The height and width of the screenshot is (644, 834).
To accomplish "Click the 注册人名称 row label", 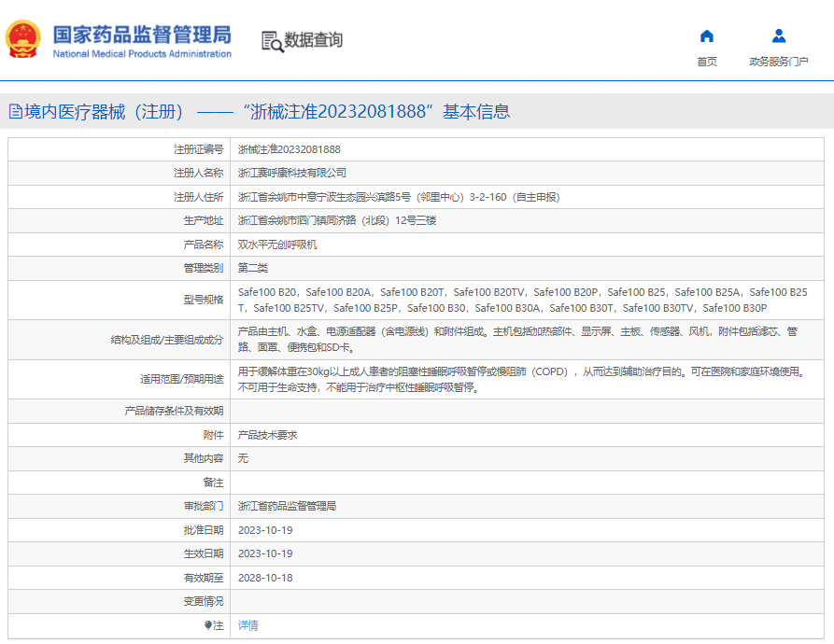I will (198, 174).
